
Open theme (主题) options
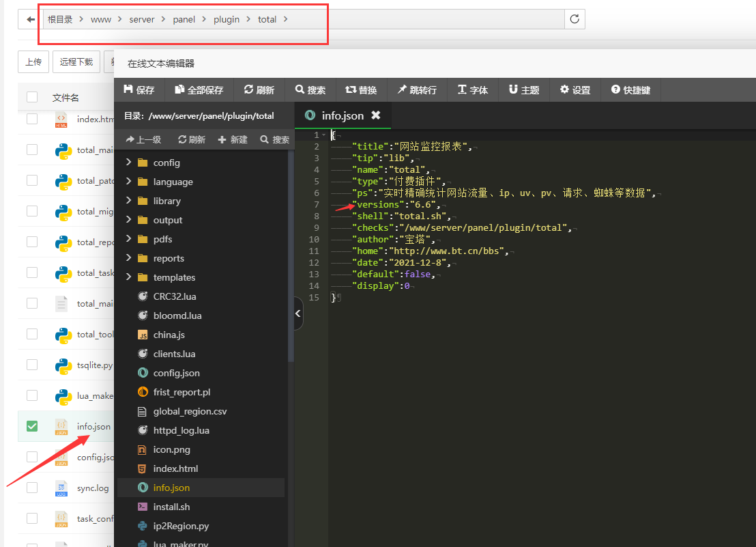pyautogui.click(x=524, y=89)
